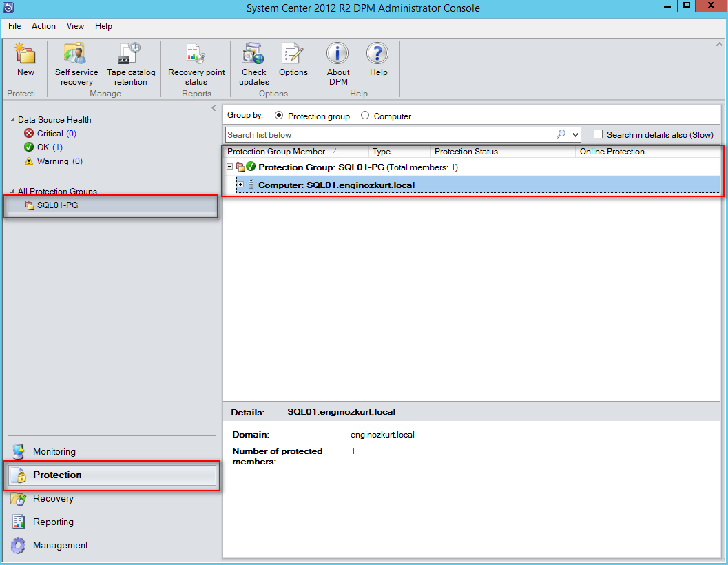This screenshot has width=728, height=565.
Task: Click the Details SQL01.enginozkurt.local title
Action: 341,412
